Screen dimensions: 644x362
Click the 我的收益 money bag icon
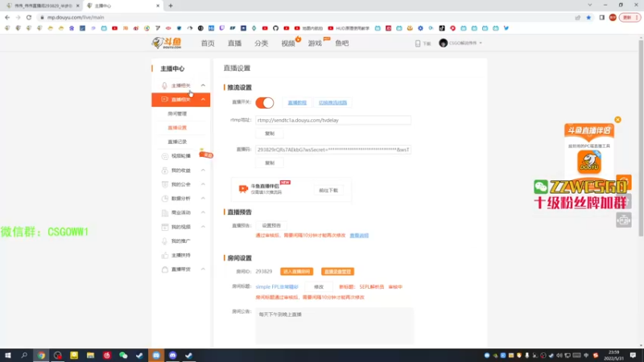point(164,171)
